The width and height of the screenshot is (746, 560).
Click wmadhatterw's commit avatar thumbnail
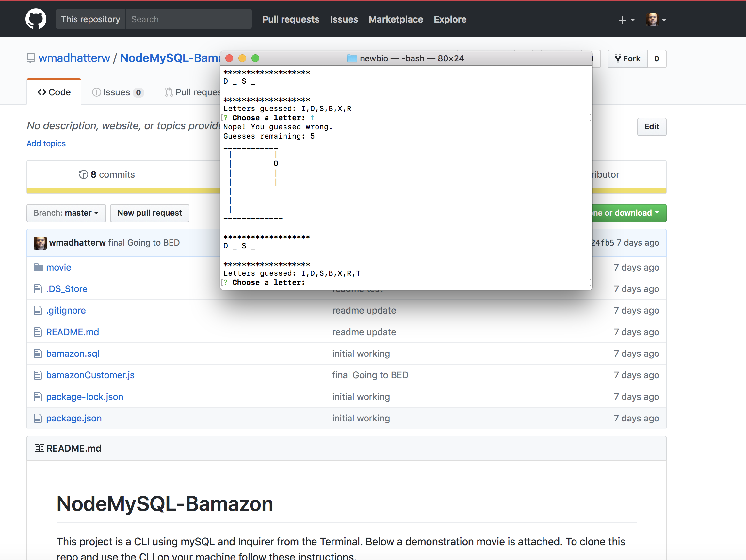[40, 243]
